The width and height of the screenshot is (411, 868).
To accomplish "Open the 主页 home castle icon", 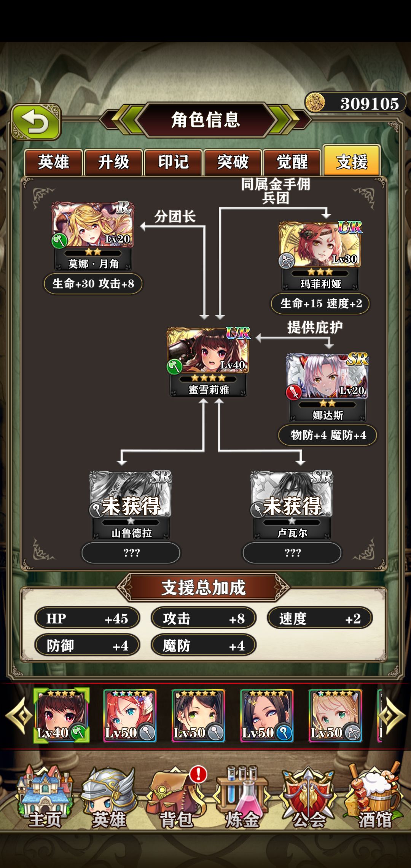I will point(45,798).
